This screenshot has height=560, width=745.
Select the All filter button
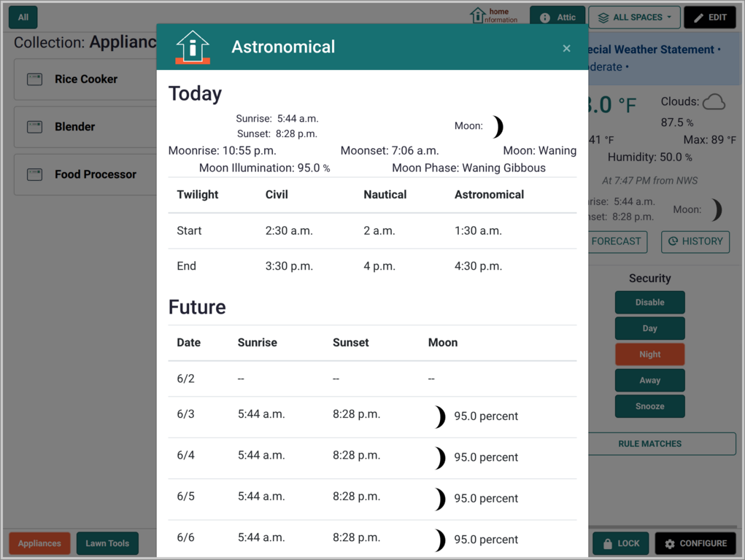point(23,17)
